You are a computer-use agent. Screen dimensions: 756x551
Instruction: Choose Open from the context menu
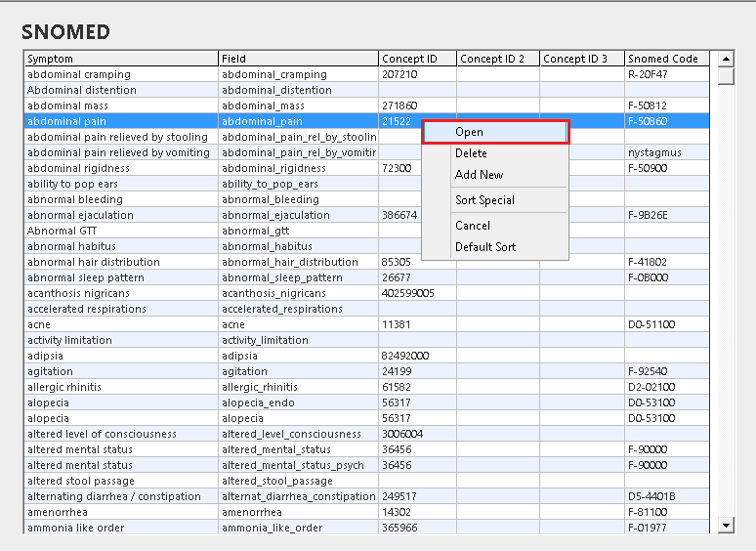coord(495,132)
